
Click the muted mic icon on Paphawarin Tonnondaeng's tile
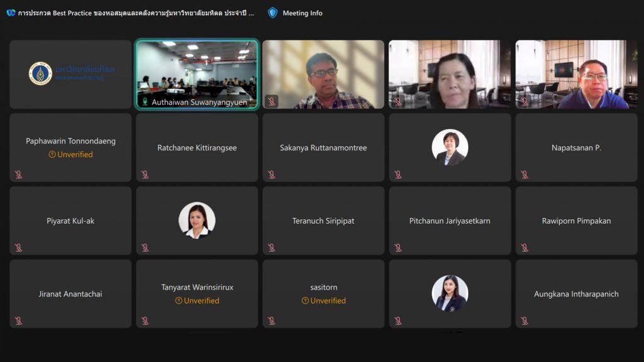(x=18, y=175)
